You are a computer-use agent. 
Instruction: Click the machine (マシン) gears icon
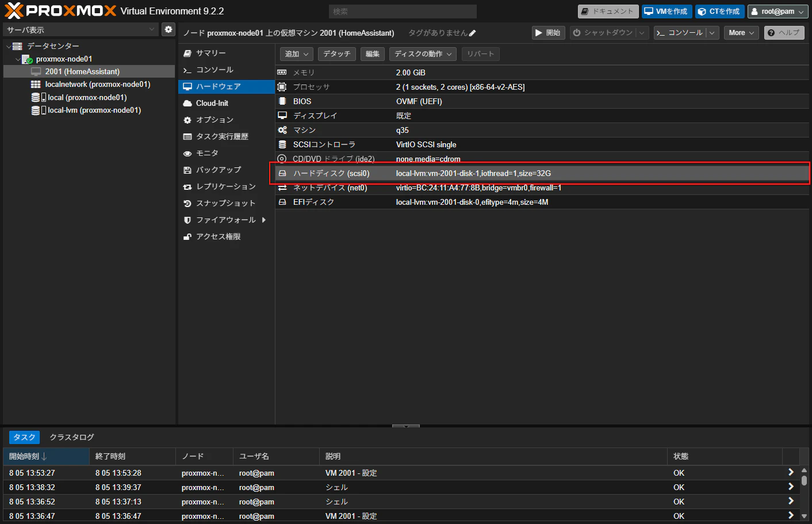tap(282, 130)
